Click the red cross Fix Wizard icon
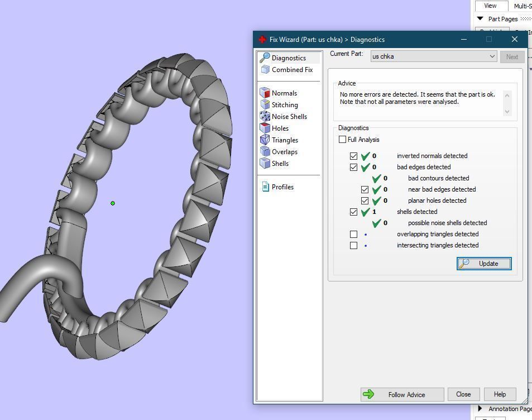The height and width of the screenshot is (420, 532). click(262, 40)
